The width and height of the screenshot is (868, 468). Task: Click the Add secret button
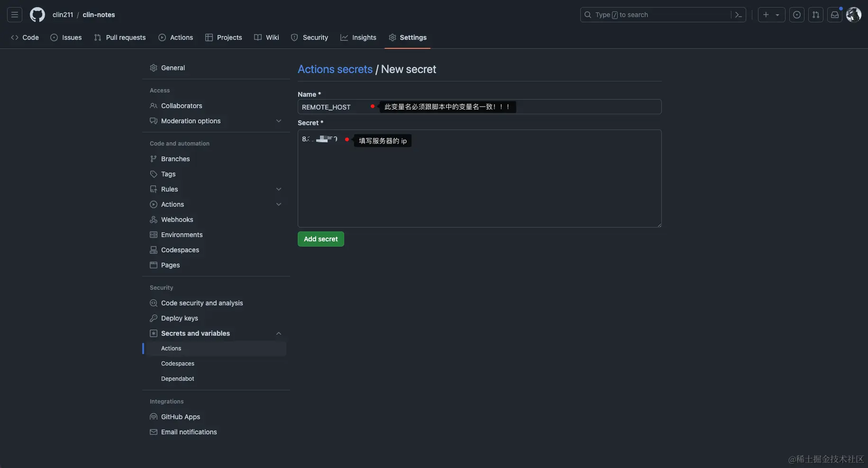coord(321,239)
